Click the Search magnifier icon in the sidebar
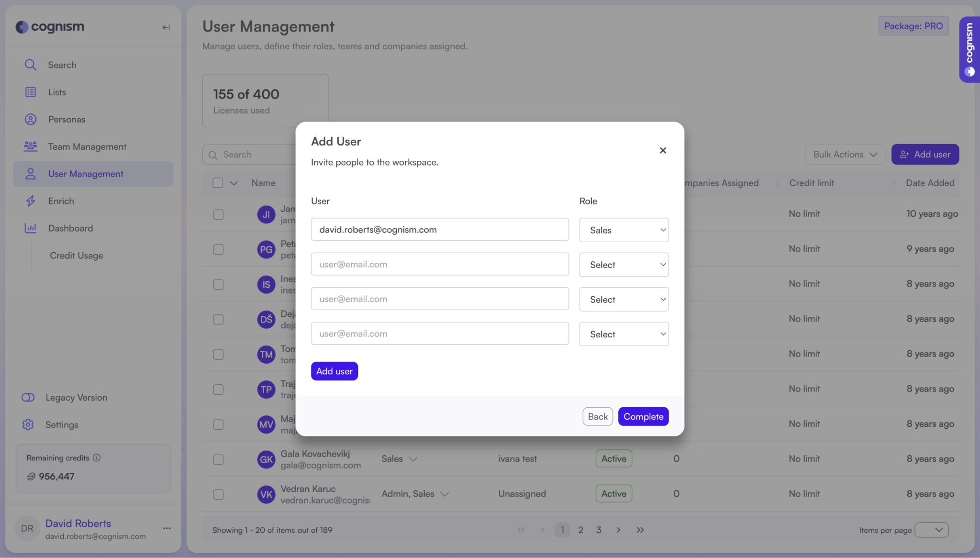 30,65
